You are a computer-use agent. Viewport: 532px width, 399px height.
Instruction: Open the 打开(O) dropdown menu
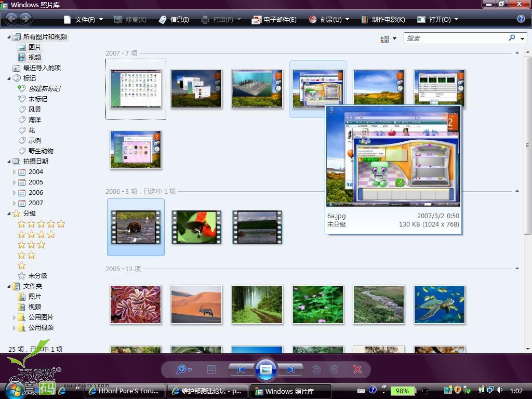click(x=438, y=20)
